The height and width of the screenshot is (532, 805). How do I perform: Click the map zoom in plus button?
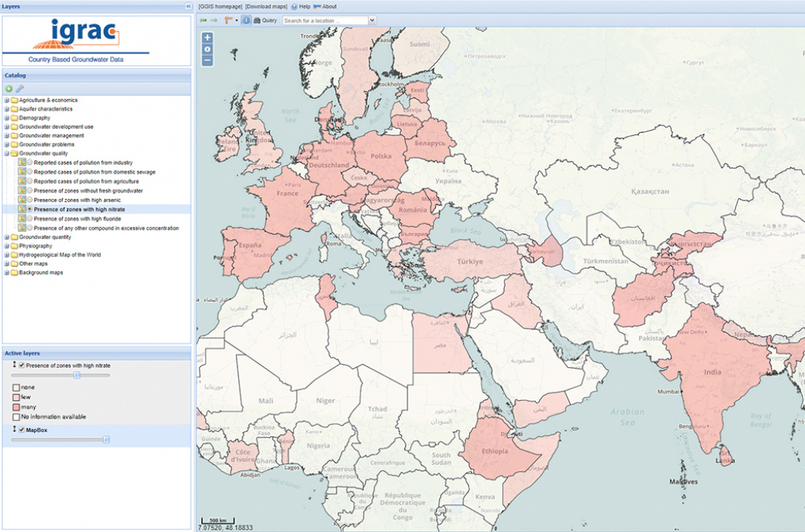(208, 38)
